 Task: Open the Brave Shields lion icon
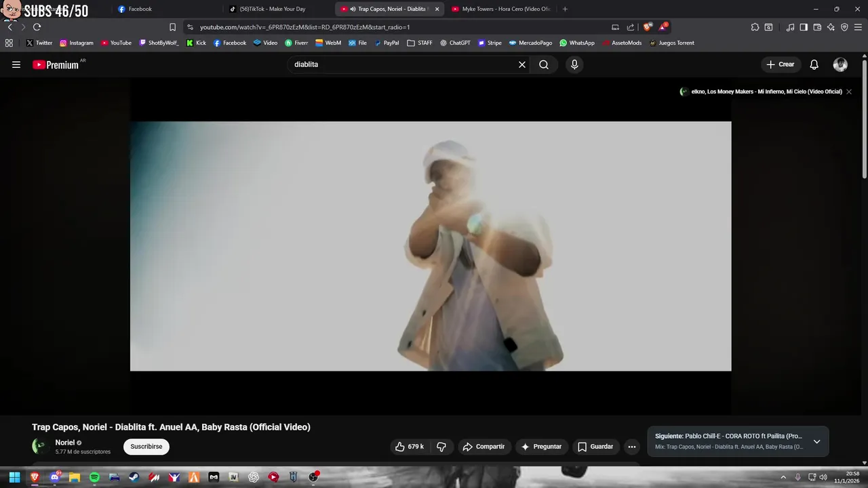648,27
